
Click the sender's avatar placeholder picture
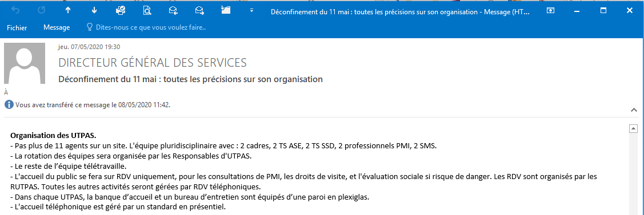pos(25,63)
